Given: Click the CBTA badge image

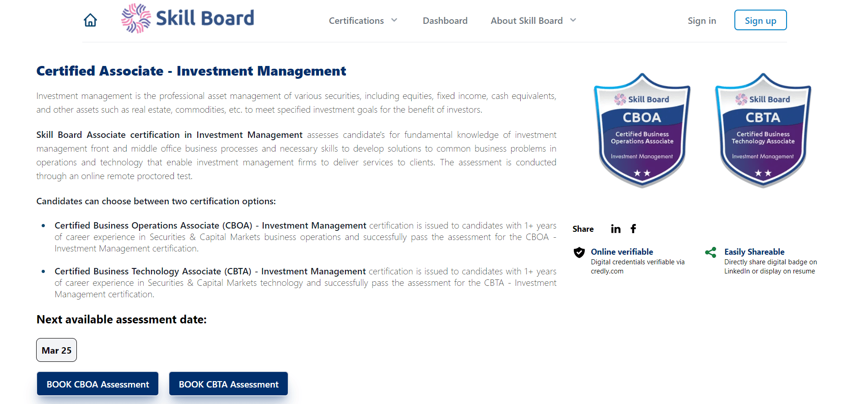Looking at the screenshot, I should [763, 131].
